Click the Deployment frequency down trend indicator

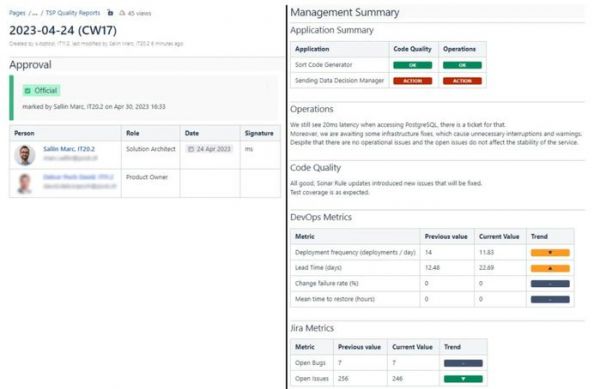click(550, 252)
